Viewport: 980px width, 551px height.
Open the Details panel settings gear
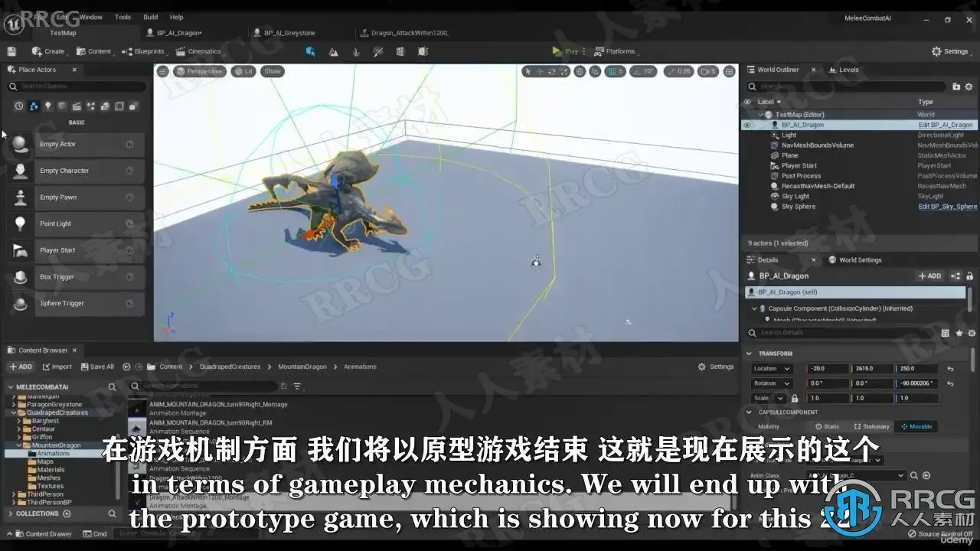pyautogui.click(x=972, y=333)
